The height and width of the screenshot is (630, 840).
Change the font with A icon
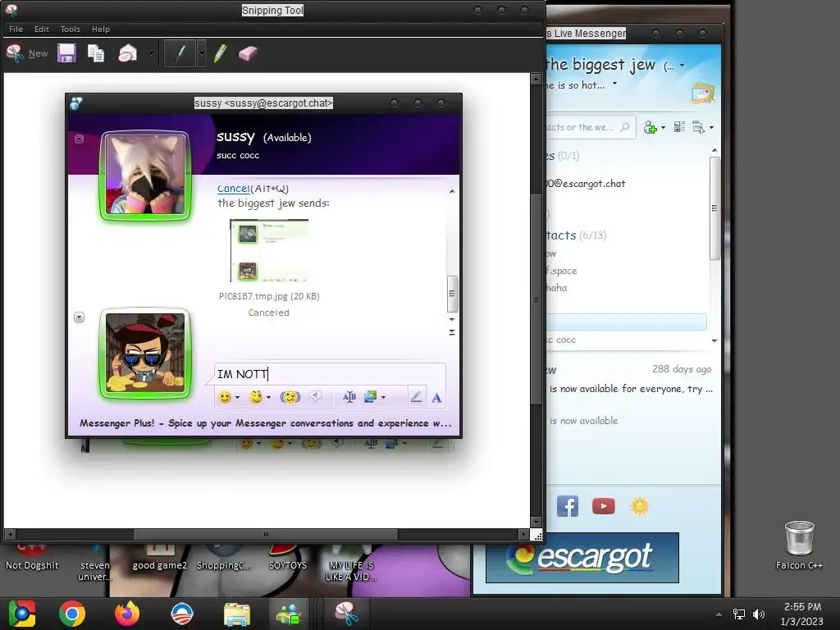click(436, 398)
